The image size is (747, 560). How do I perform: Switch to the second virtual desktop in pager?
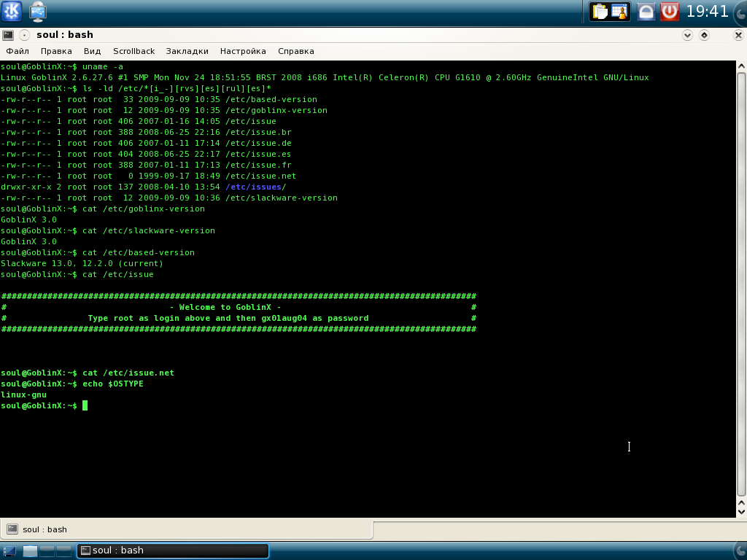click(x=47, y=551)
